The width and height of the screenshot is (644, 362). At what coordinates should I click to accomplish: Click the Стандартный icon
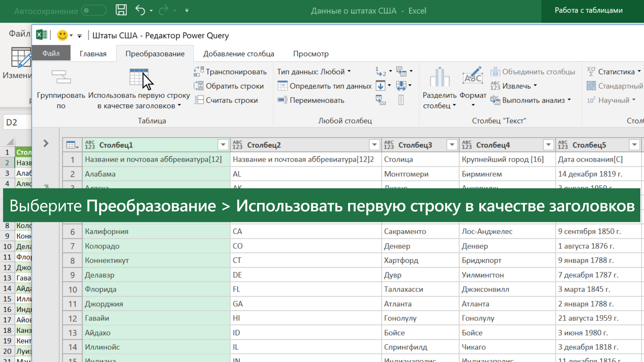591,86
